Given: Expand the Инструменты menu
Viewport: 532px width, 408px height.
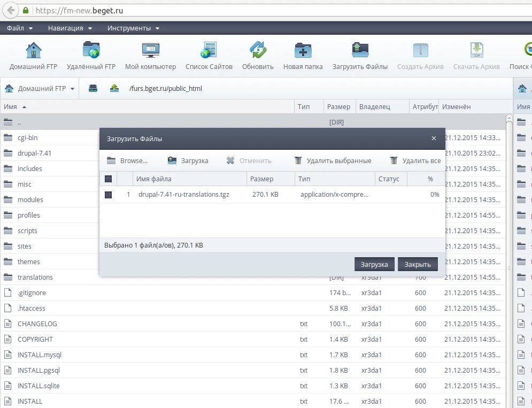Looking at the screenshot, I should tap(133, 28).
